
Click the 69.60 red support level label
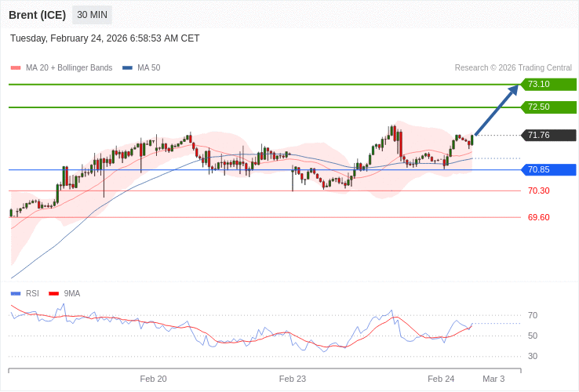pos(538,217)
